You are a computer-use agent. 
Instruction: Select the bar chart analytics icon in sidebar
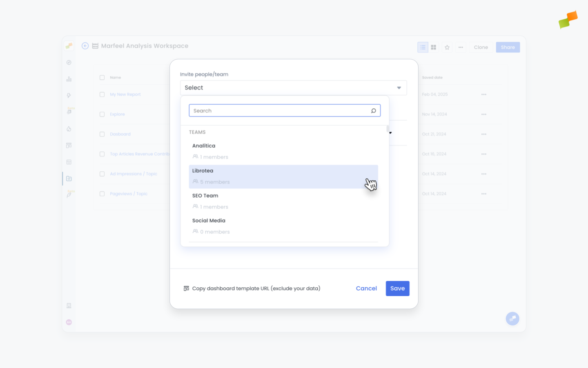click(x=69, y=79)
